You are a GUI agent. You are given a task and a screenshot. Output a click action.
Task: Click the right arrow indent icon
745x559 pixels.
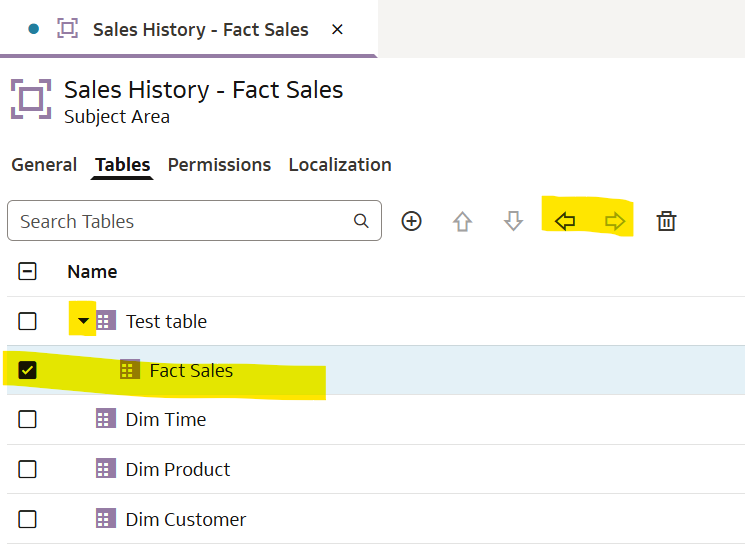(615, 221)
